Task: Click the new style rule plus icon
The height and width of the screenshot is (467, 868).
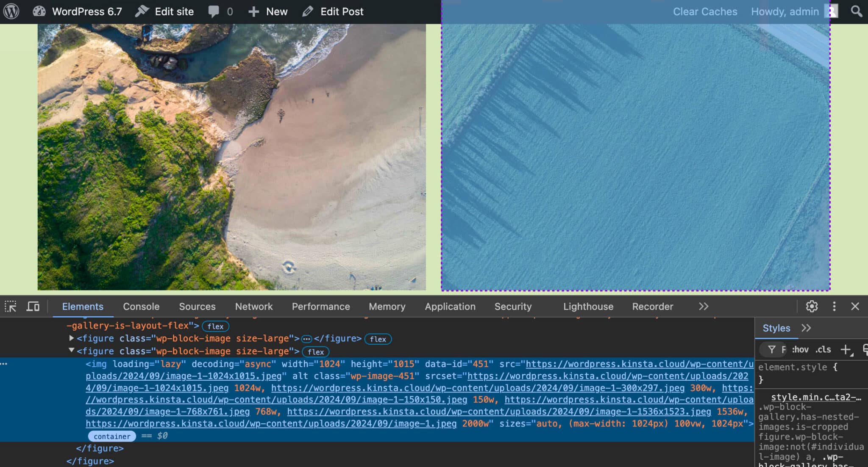Action: [x=847, y=349]
